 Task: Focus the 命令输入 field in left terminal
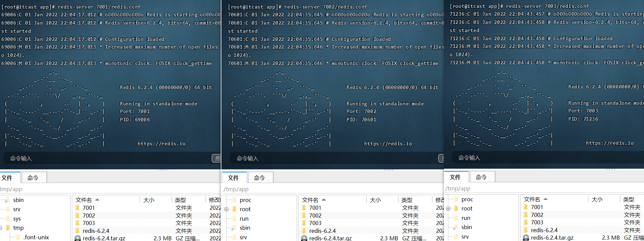[x=107, y=159]
